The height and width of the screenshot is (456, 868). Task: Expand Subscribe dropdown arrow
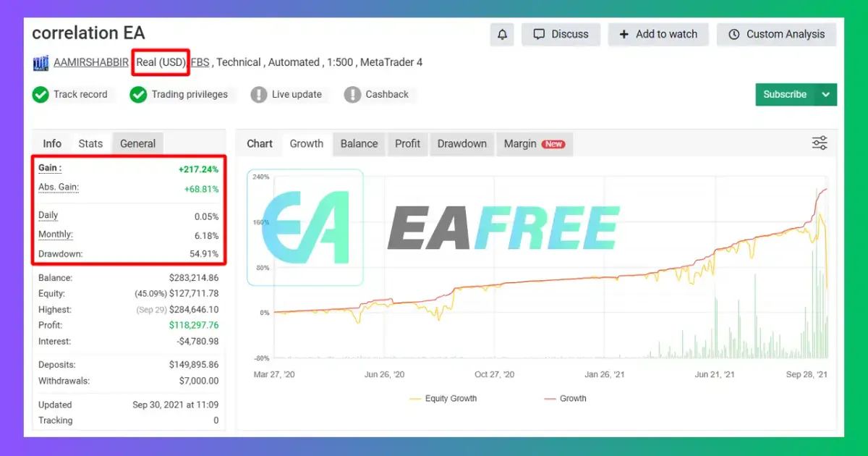825,95
